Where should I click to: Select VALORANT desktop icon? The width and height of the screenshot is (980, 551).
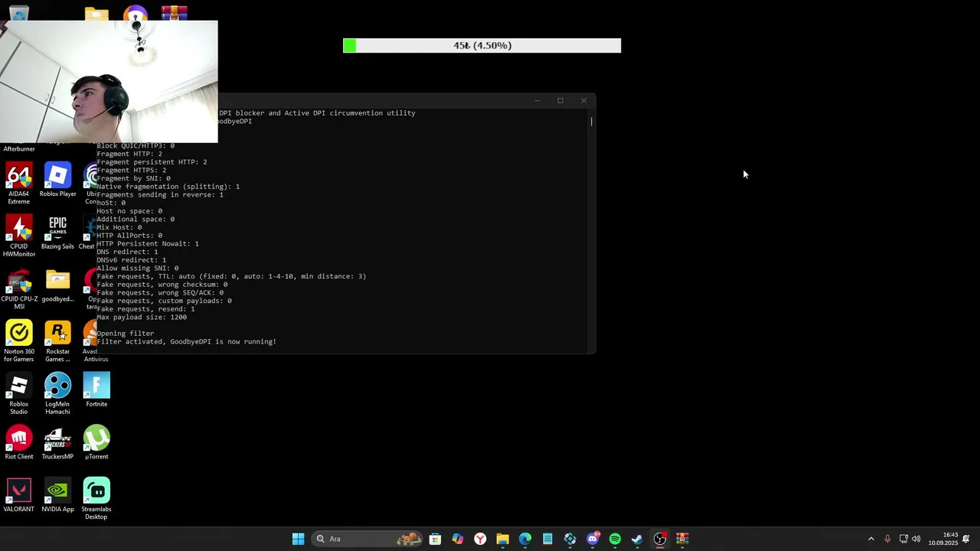click(x=19, y=495)
